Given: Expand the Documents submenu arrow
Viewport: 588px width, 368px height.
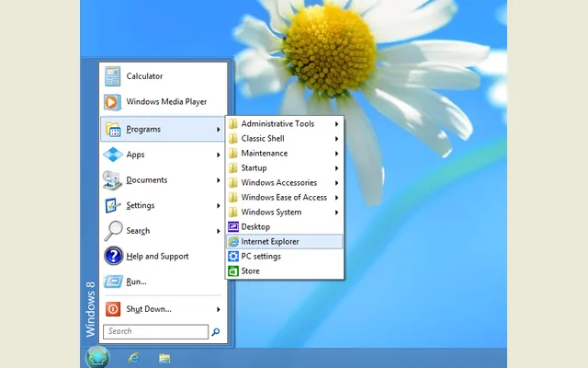Looking at the screenshot, I should click(x=218, y=180).
